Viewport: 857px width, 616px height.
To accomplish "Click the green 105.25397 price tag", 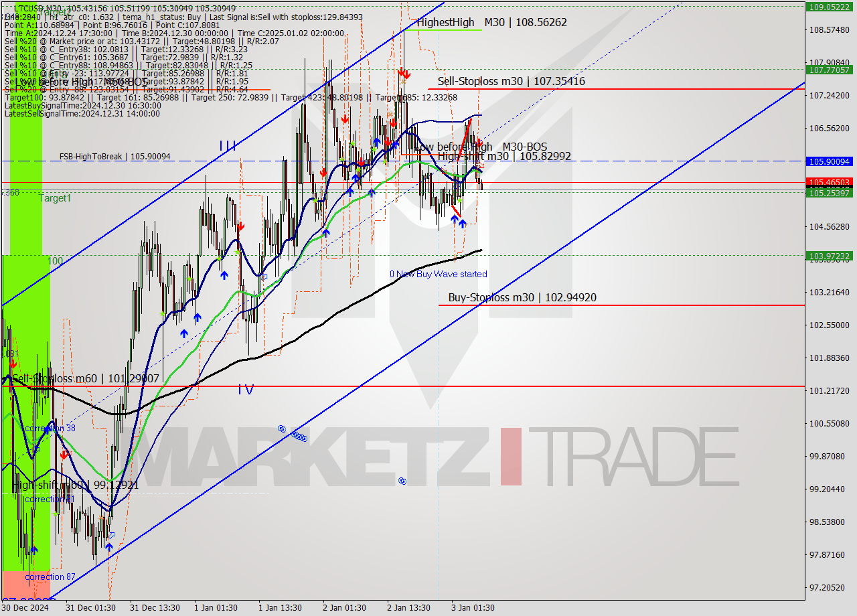I will 830,192.
